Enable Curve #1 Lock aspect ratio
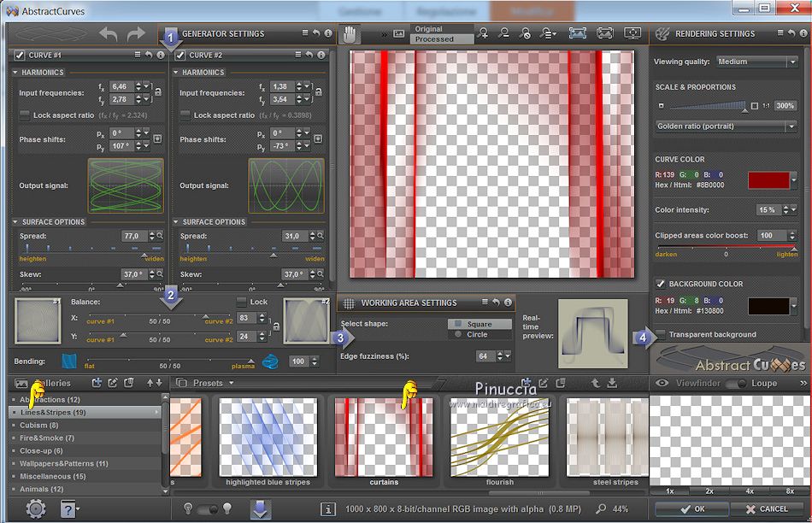This screenshot has height=523, width=812. click(24, 115)
